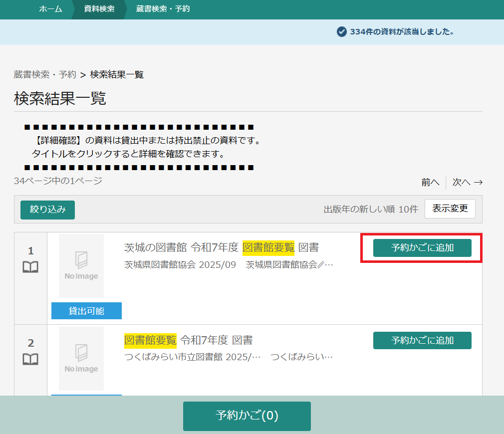Add 図書館要覧 令和7年度 to 予約かご
The height and width of the screenshot is (434, 504).
[422, 341]
